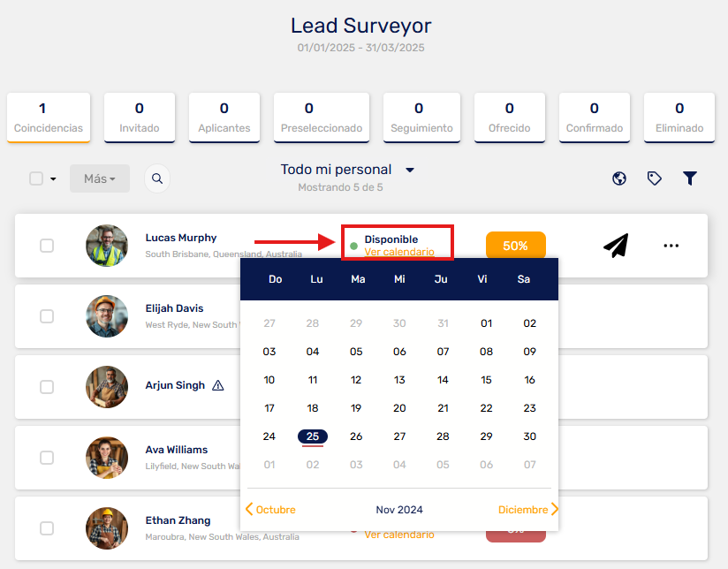Viewport: 728px width, 569px height.
Task: Open Ava Williams's name
Action: 177,450
